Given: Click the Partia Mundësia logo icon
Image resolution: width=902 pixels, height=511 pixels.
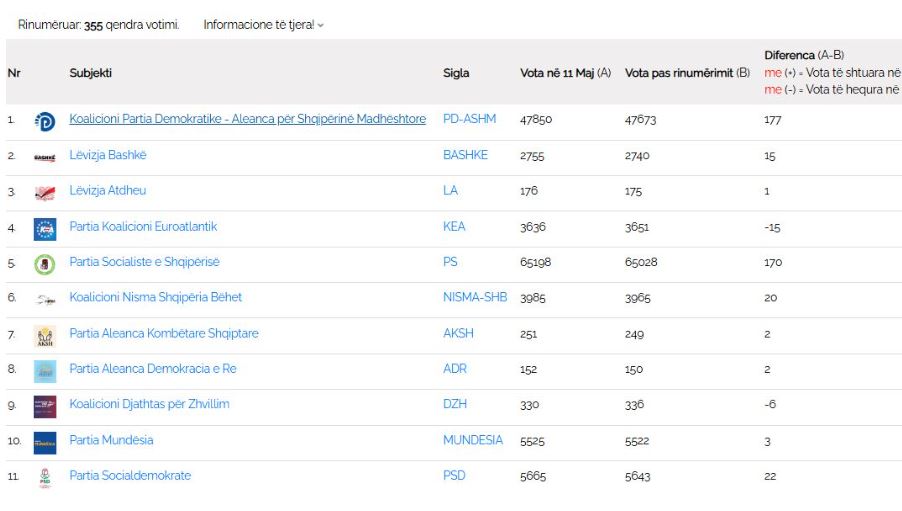Looking at the screenshot, I should (x=44, y=442).
